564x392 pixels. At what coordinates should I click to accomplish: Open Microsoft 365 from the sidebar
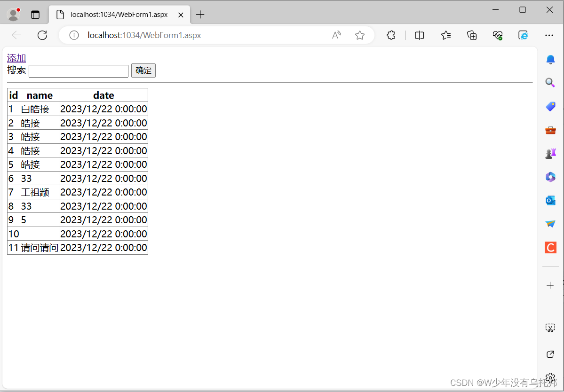click(x=550, y=177)
